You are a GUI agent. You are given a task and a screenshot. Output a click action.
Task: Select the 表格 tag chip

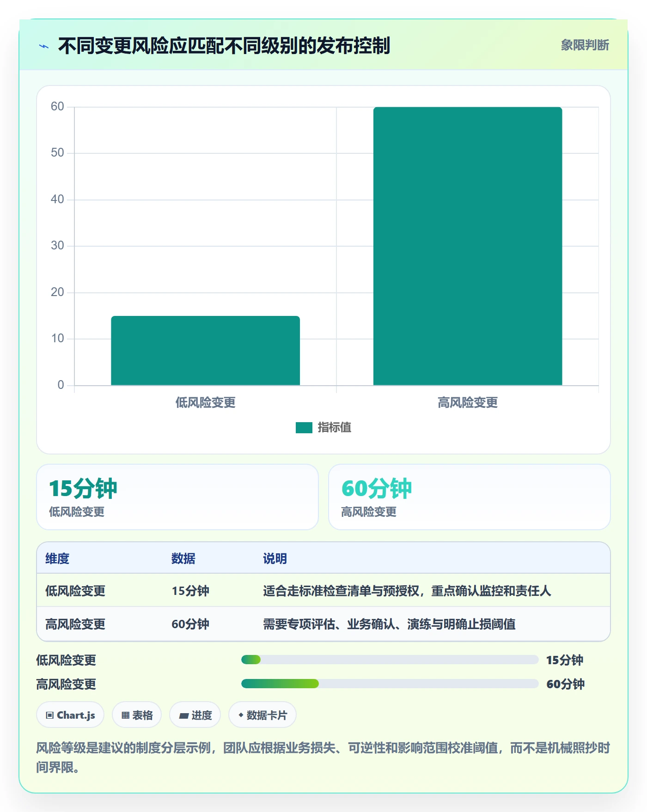(x=137, y=715)
